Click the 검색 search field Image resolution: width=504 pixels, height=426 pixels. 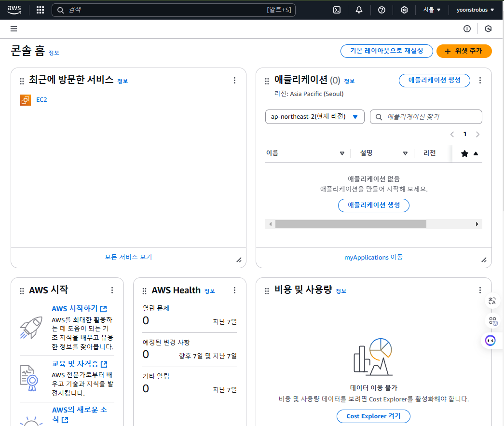(x=174, y=10)
